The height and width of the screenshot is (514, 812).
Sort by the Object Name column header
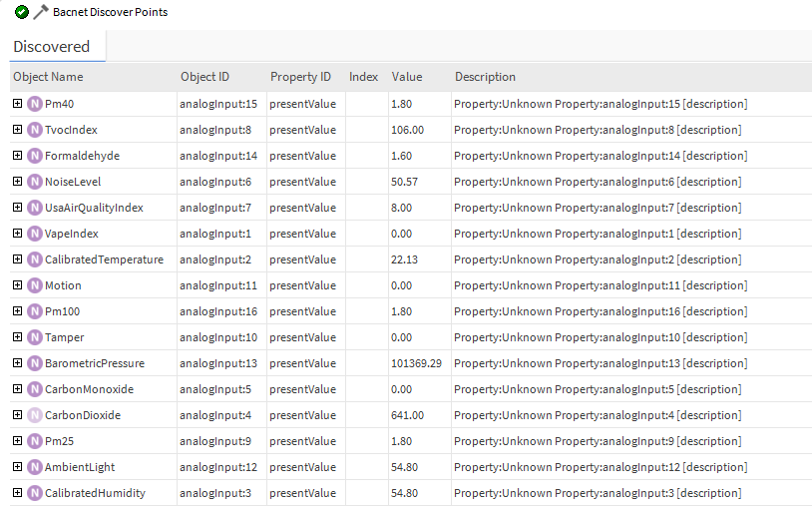(x=48, y=77)
